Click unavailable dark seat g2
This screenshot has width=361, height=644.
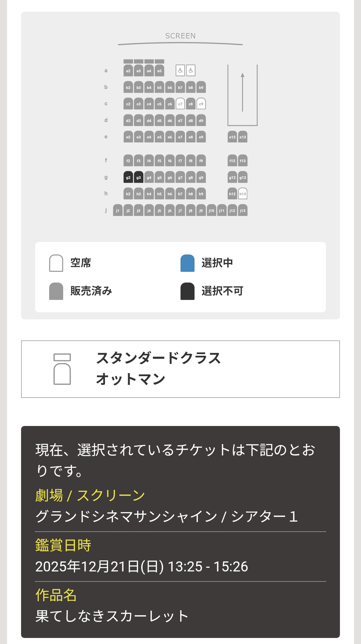point(128,178)
